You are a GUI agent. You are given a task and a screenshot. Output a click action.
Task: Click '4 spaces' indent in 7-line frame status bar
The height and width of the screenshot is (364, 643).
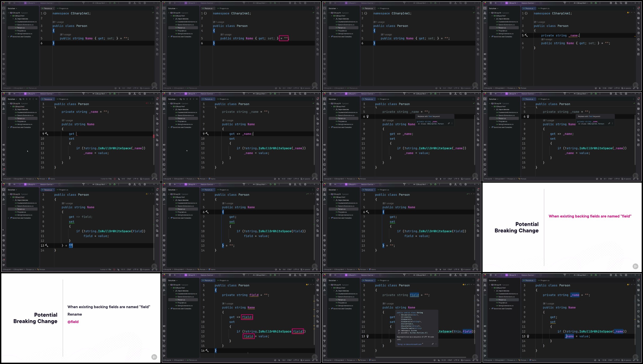626,88
